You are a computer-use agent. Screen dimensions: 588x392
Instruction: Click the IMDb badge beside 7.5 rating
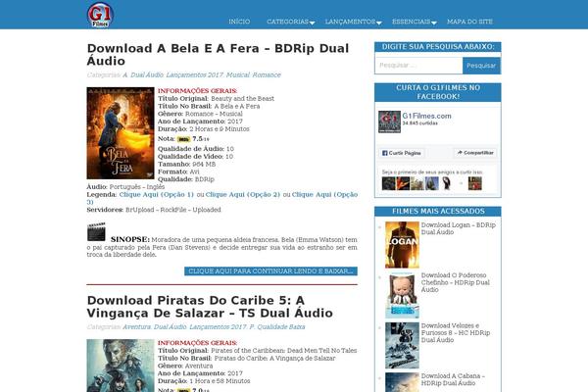[x=184, y=139]
